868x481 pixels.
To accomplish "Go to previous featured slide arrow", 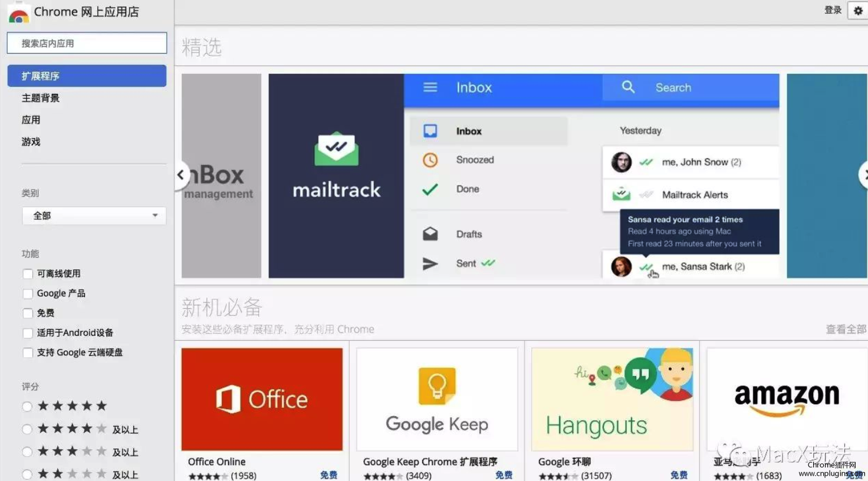I will [182, 174].
